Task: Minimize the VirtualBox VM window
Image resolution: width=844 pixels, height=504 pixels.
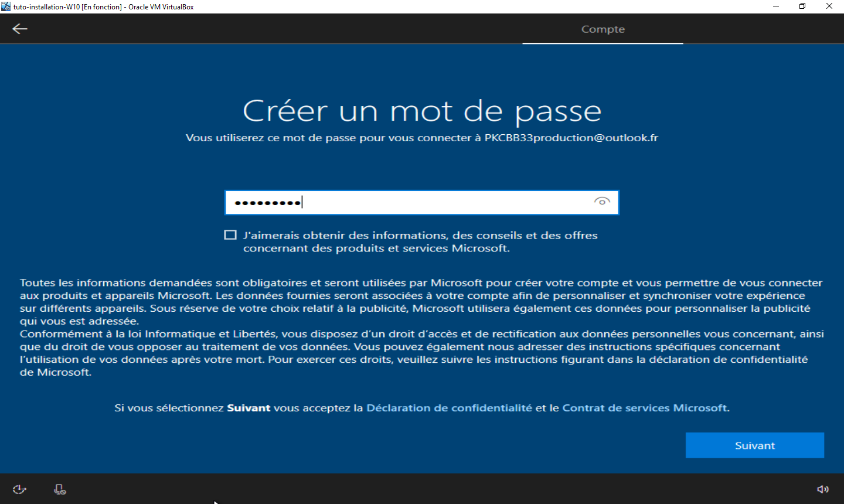Action: (x=776, y=6)
